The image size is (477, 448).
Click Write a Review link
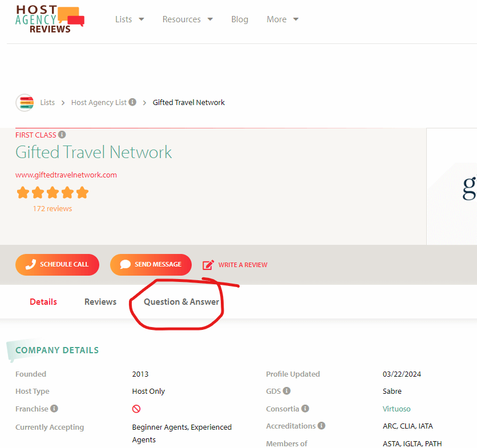235,265
